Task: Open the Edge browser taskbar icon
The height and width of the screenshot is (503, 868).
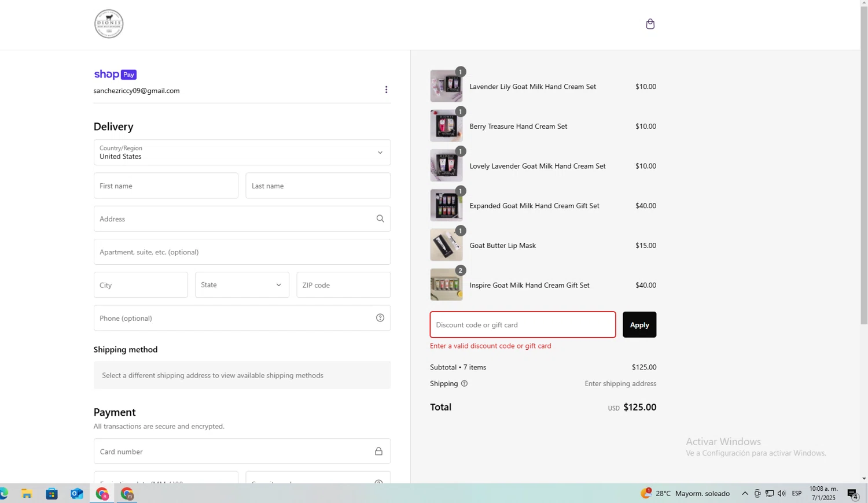Action: [x=3, y=494]
